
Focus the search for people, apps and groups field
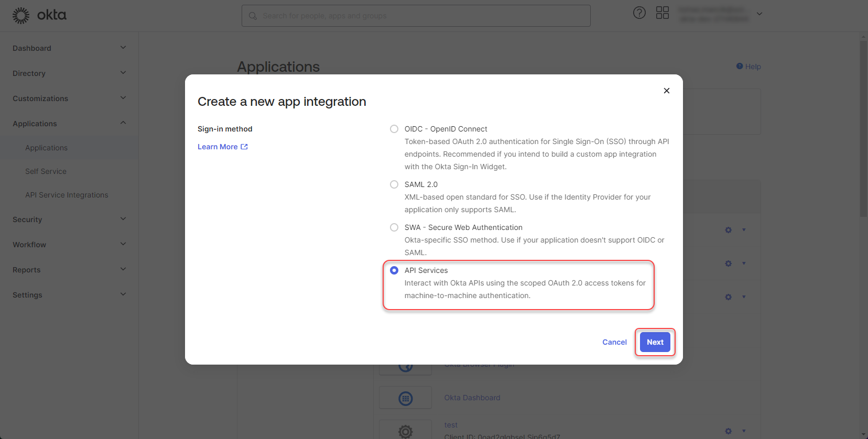(416, 16)
